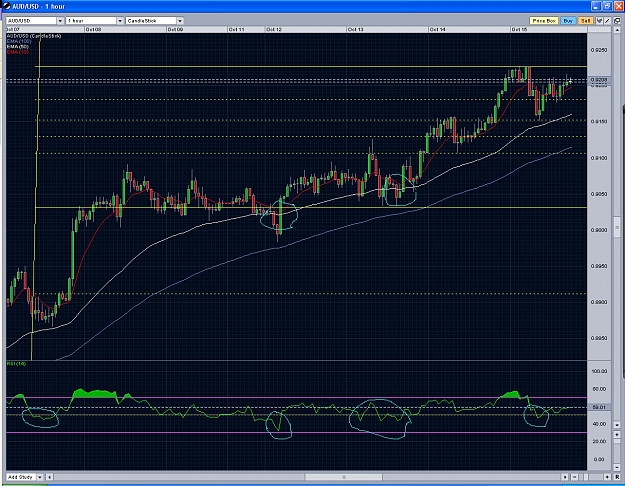This screenshot has height=486, width=625.
Task: Click the RSI 20.00 axis label
Action: [x=599, y=441]
